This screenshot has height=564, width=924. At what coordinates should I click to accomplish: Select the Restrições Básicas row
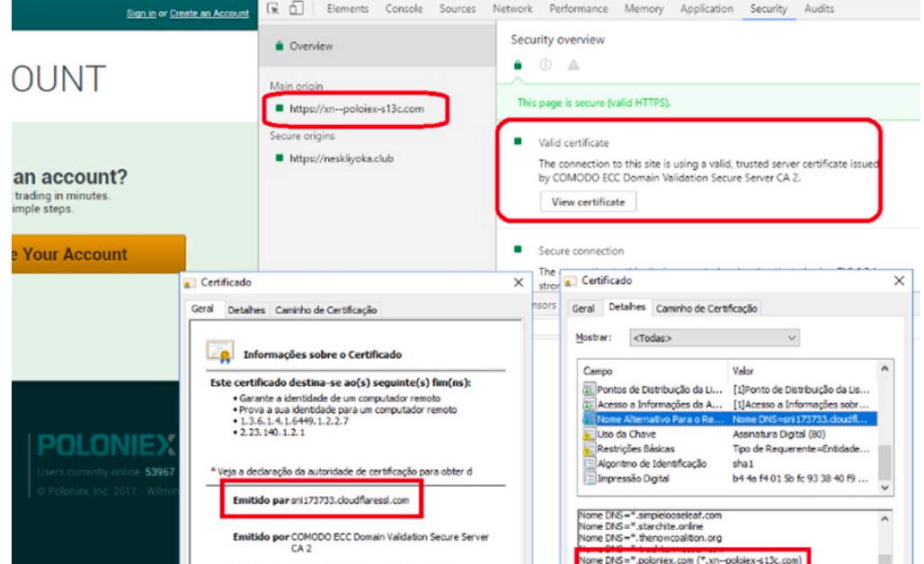pos(728,448)
